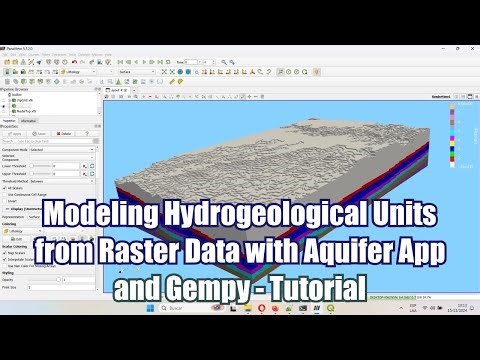The image size is (480, 360).
Task: Toggle visibility of the selected pipeline item
Action: click(x=4, y=106)
